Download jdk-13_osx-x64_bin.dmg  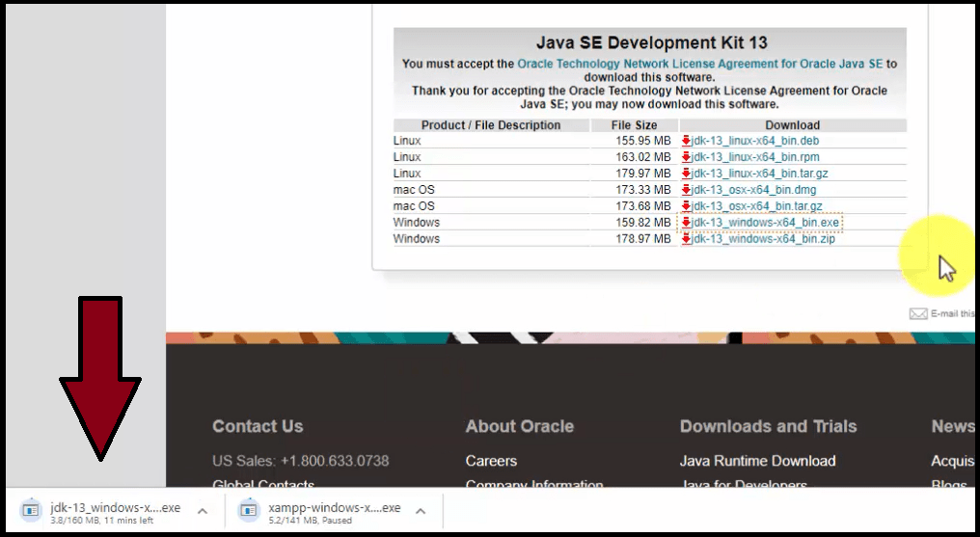click(753, 190)
